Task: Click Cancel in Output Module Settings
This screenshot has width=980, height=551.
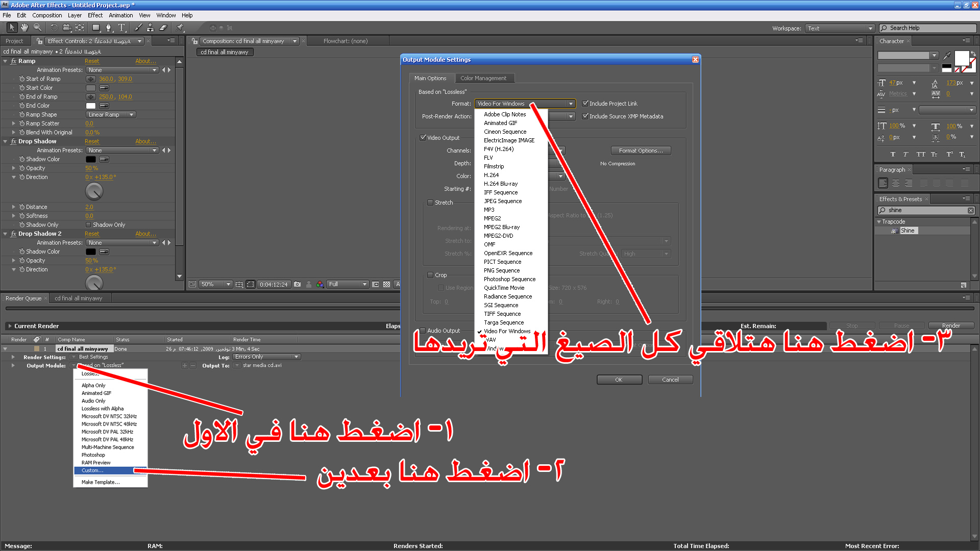Action: tap(670, 380)
